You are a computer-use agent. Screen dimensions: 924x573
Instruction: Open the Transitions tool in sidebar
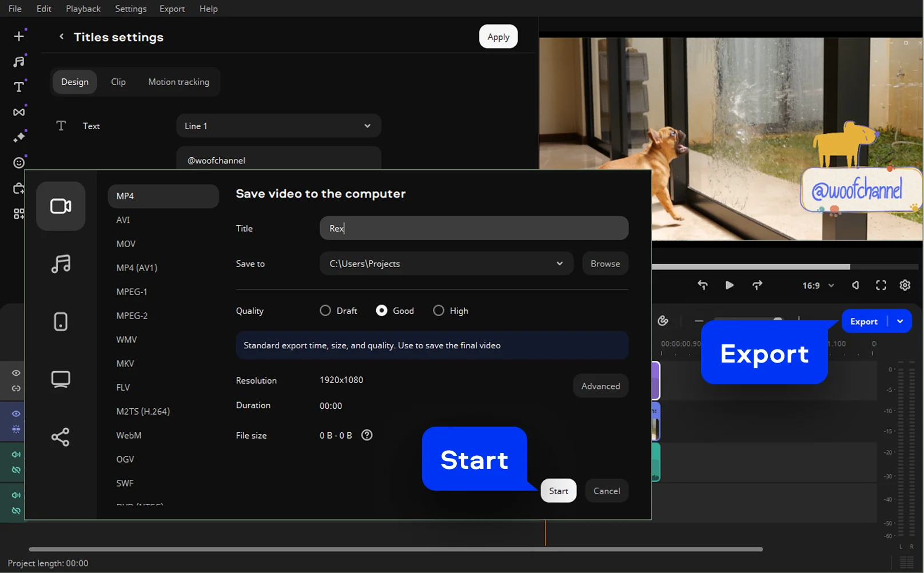click(x=19, y=112)
